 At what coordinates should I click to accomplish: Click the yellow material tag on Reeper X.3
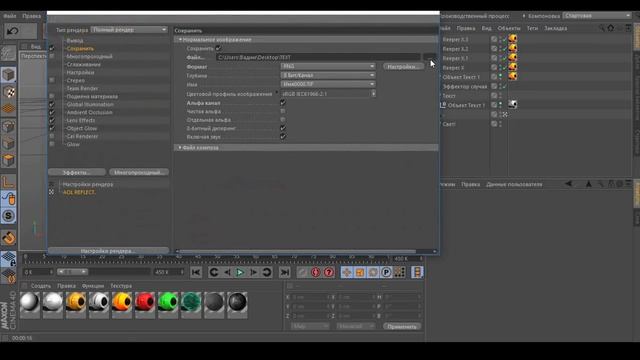coord(513,39)
